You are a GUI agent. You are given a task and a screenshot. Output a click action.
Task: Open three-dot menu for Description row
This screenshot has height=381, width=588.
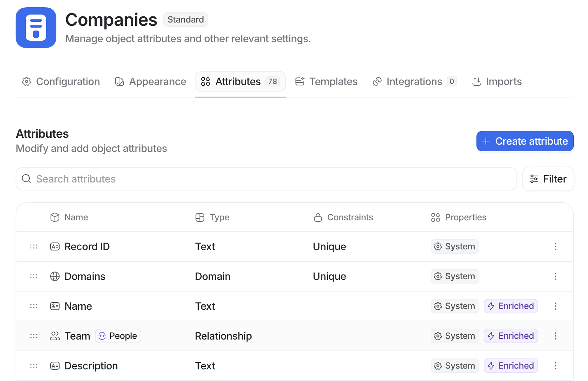[x=555, y=366]
